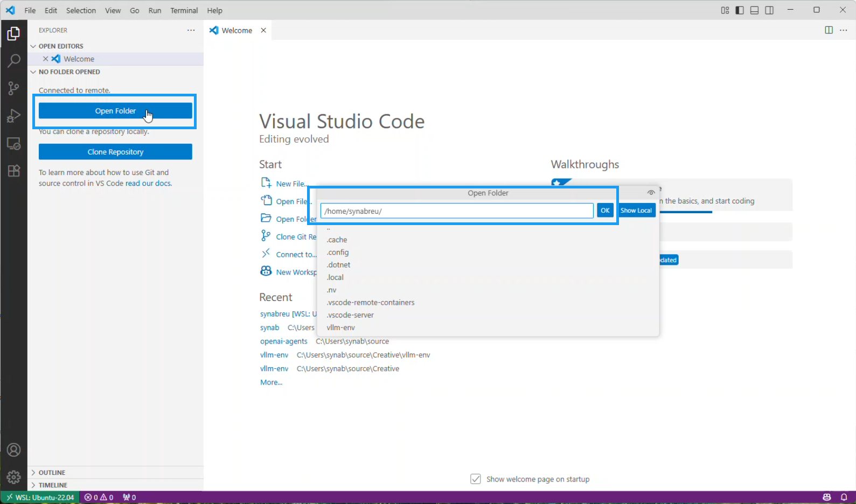Viewport: 856px width, 504px height.
Task: Click the Open Folder button in sidebar
Action: (x=115, y=111)
